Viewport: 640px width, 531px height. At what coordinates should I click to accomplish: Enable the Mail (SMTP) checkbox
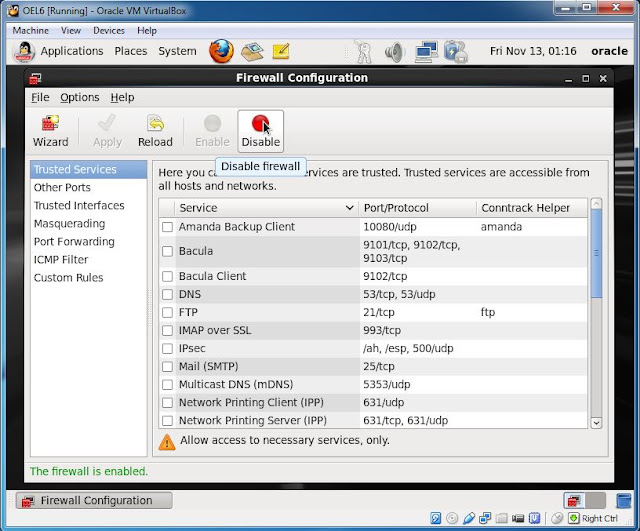point(167,367)
